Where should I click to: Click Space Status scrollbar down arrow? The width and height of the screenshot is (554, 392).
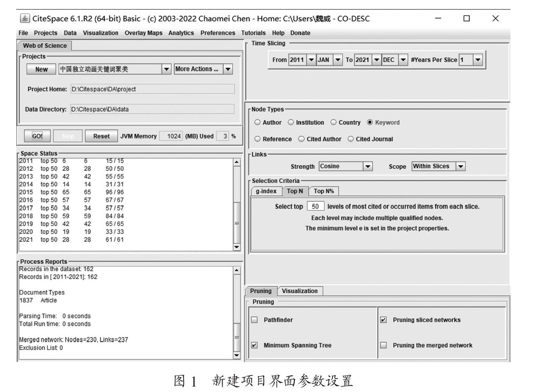click(x=237, y=247)
